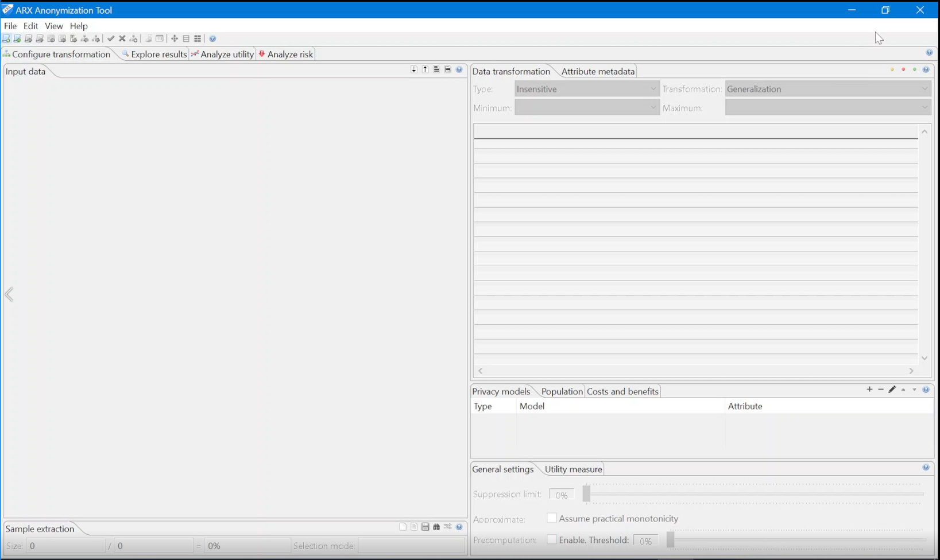
Task: Open the View menu
Action: pos(54,26)
